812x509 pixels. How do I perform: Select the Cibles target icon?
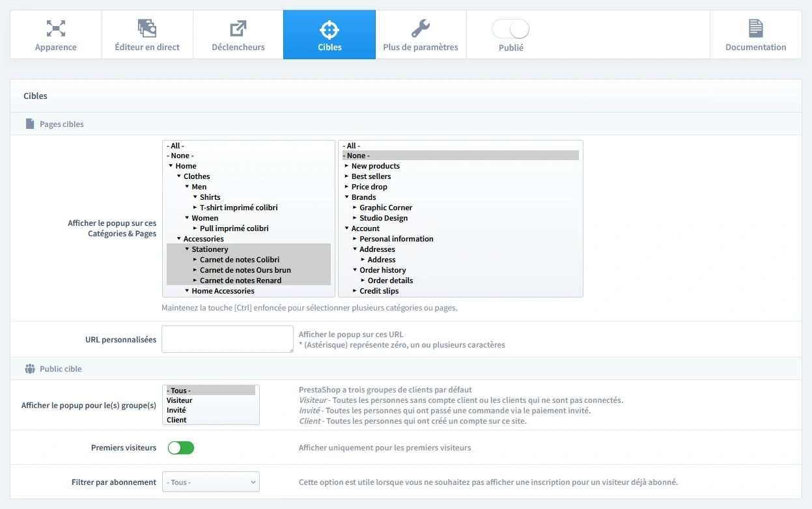pos(329,29)
